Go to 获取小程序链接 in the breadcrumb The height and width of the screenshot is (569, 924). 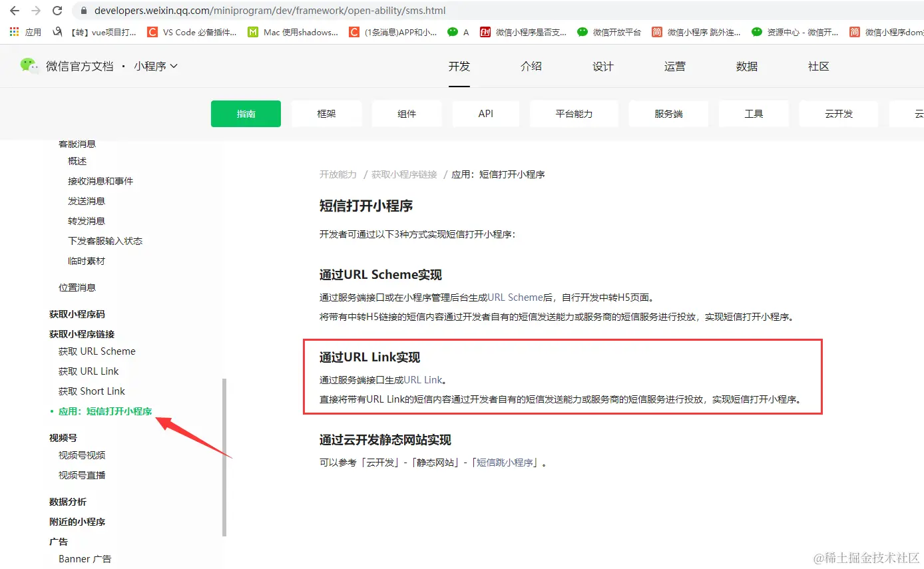coord(404,174)
